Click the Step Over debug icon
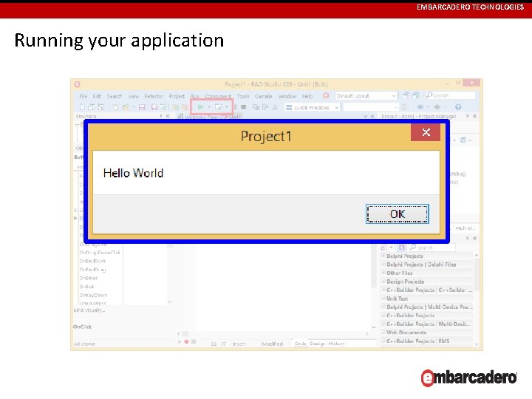Viewport: 532px width, 399px height. coord(265,107)
